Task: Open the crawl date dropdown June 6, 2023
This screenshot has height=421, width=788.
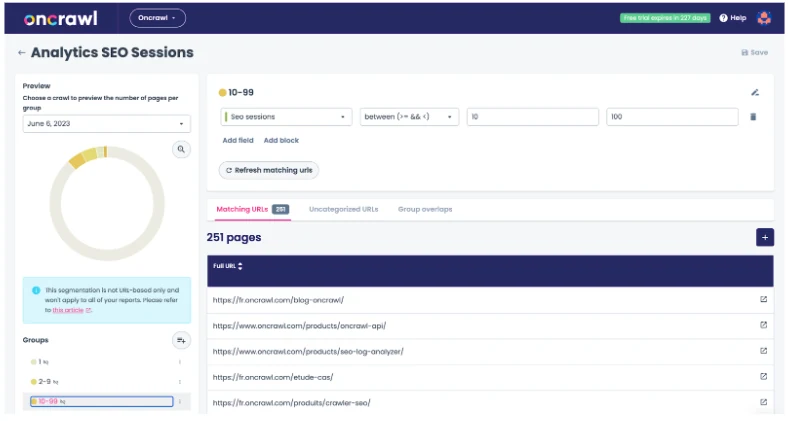Action: click(107, 124)
